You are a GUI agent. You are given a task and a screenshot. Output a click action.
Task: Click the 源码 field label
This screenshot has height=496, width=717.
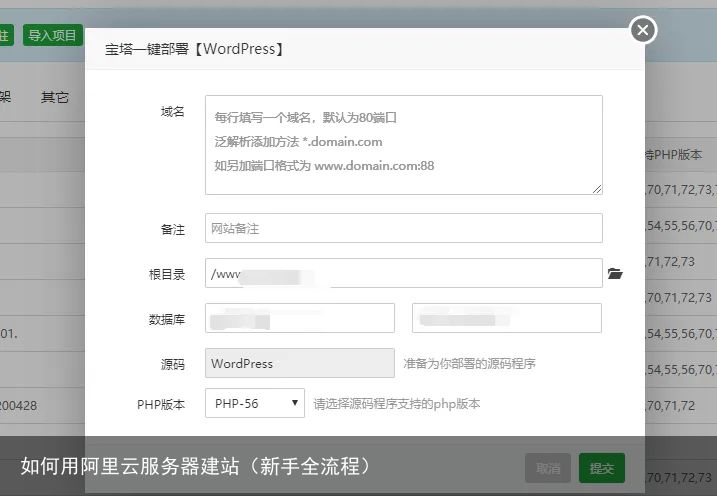(172, 364)
